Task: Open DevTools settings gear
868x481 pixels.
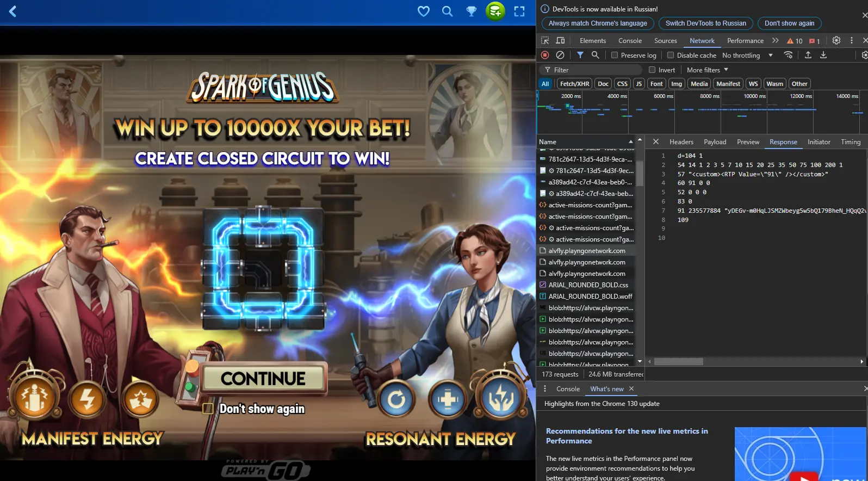Action: point(836,40)
